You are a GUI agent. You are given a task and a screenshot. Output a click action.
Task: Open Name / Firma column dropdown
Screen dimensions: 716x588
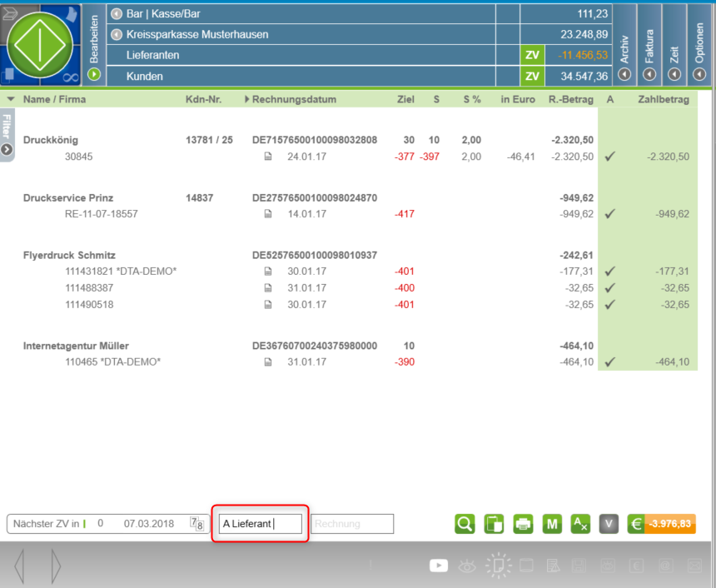pyautogui.click(x=11, y=99)
